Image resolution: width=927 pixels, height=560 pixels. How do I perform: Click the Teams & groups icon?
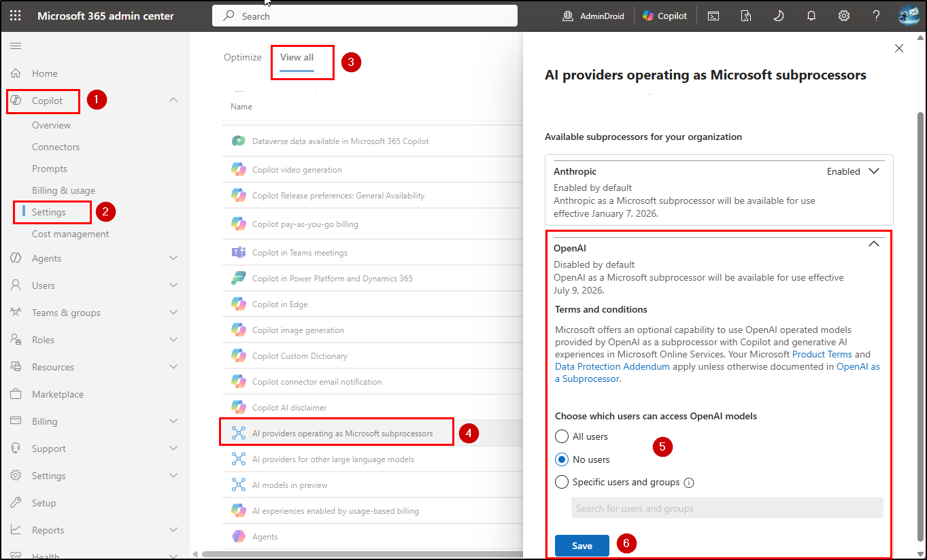click(16, 313)
